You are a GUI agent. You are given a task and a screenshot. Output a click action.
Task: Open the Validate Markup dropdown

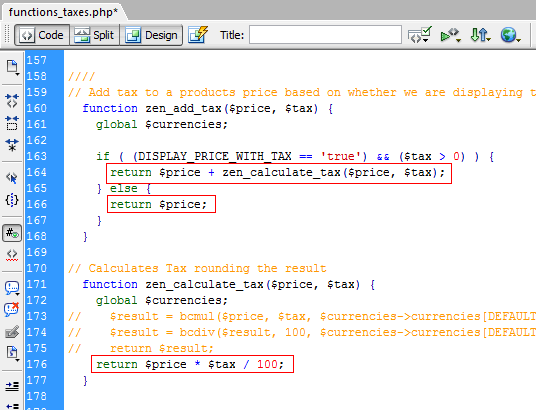[419, 35]
